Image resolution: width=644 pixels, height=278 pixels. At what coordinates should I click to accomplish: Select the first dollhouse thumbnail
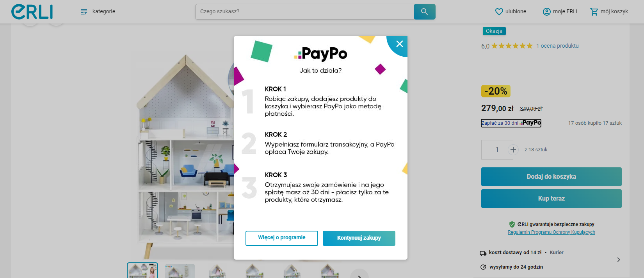coord(142,270)
